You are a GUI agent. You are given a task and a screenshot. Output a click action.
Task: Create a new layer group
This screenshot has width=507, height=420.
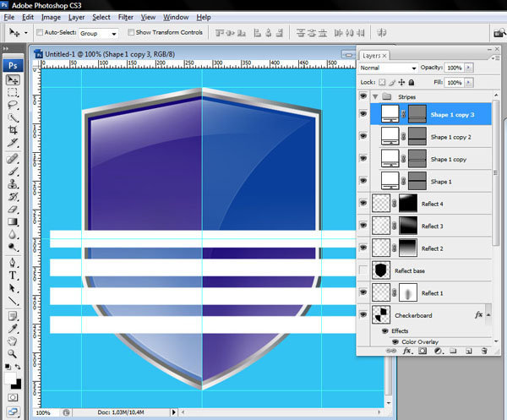pos(453,351)
